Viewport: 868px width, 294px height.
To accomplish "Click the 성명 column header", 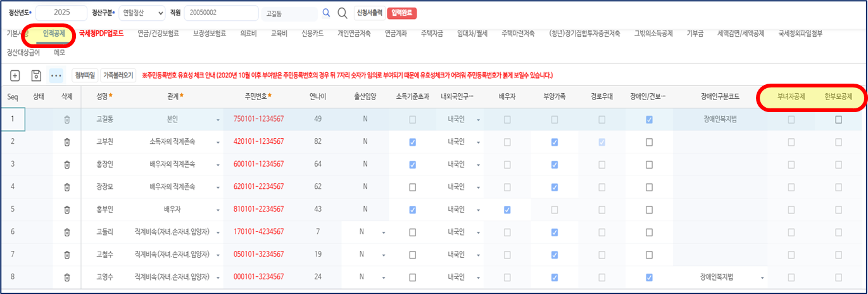I will click(x=104, y=96).
